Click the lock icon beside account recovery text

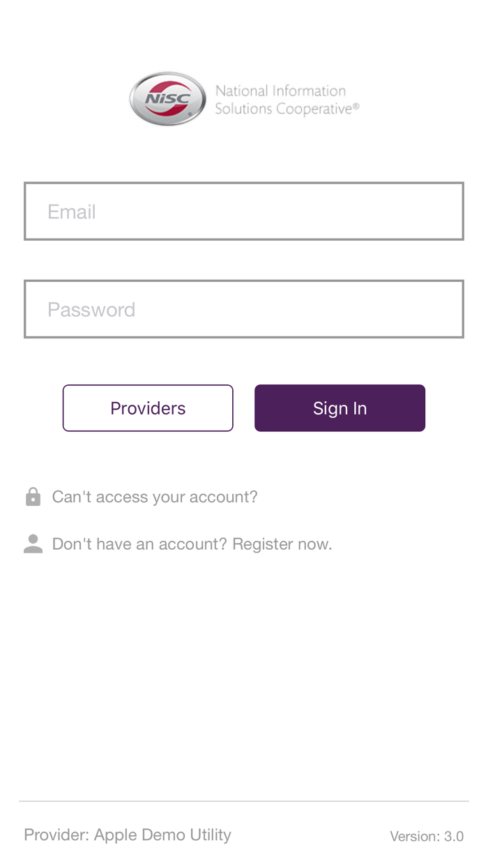pyautogui.click(x=33, y=497)
